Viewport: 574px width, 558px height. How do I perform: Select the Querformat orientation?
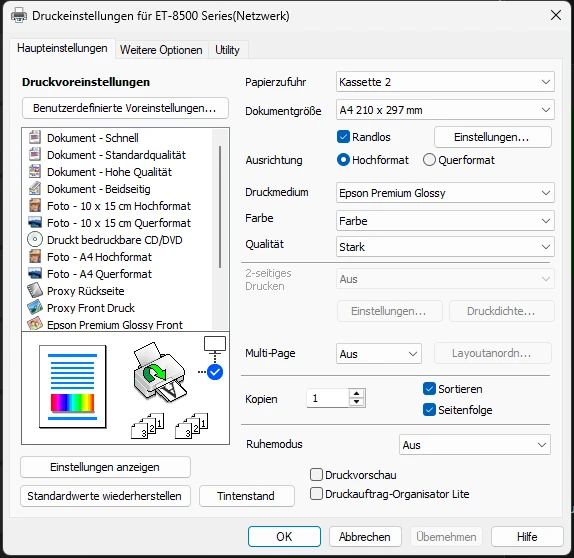coord(429,160)
